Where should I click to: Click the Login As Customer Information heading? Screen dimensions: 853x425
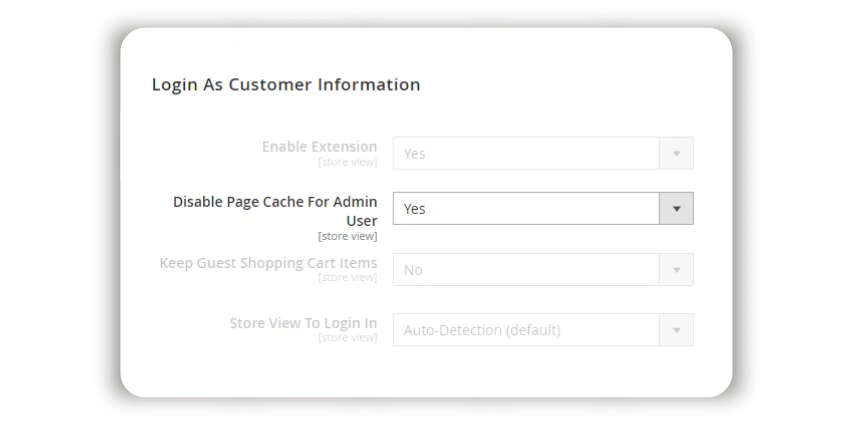286,85
